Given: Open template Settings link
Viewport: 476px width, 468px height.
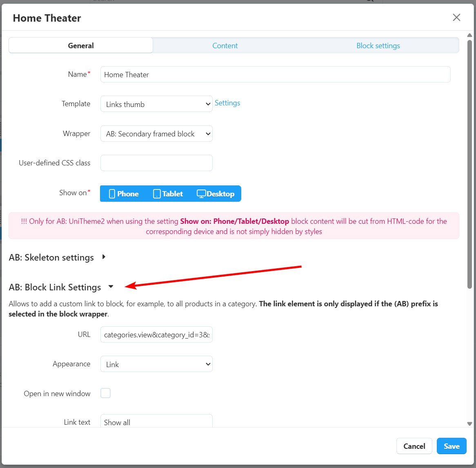Looking at the screenshot, I should click(x=227, y=103).
